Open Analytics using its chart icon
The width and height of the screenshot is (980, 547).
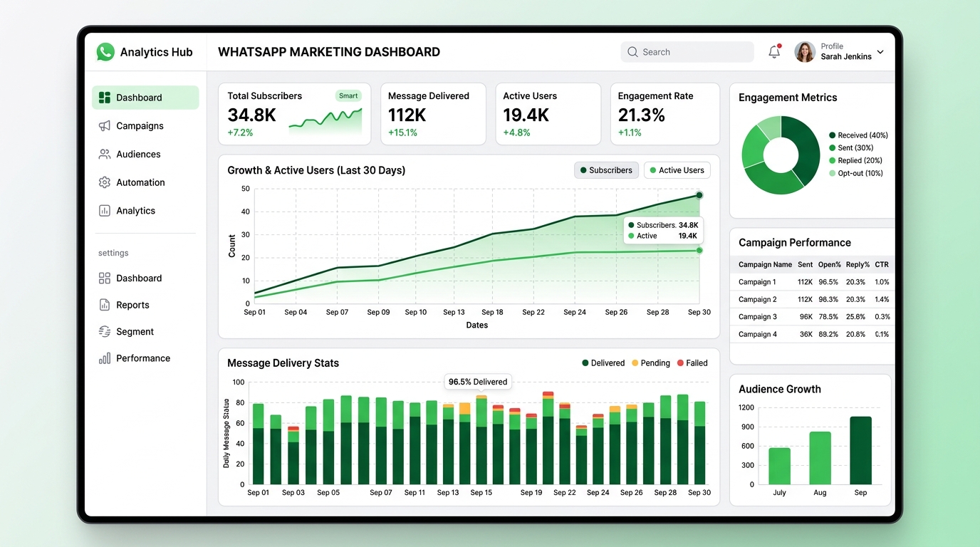point(105,211)
